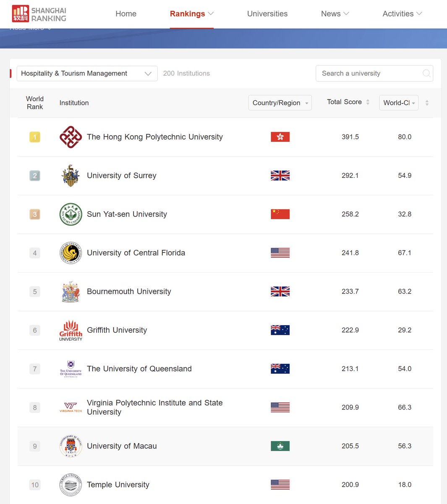Click University of Central Florida logo
The height and width of the screenshot is (504, 447).
pyautogui.click(x=71, y=253)
